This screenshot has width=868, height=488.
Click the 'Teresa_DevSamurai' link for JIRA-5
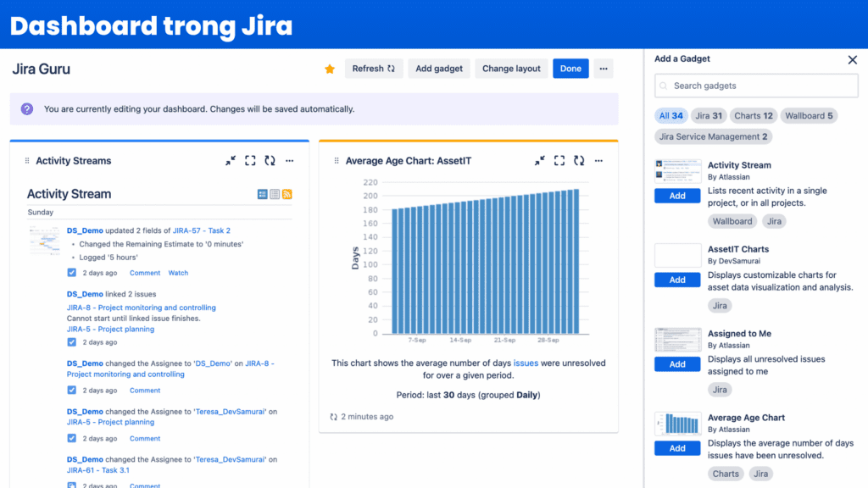pyautogui.click(x=230, y=412)
